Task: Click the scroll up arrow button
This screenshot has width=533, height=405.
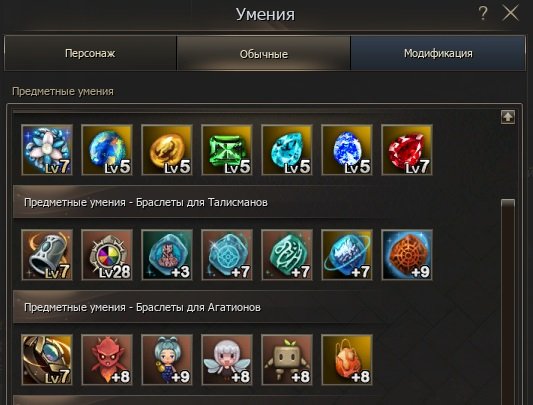Action: tap(508, 117)
